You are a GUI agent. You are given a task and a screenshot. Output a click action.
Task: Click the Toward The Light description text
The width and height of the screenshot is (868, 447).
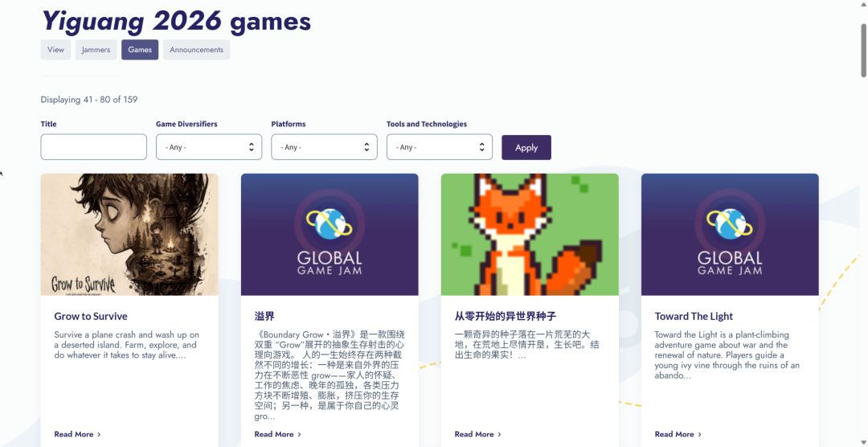(727, 355)
